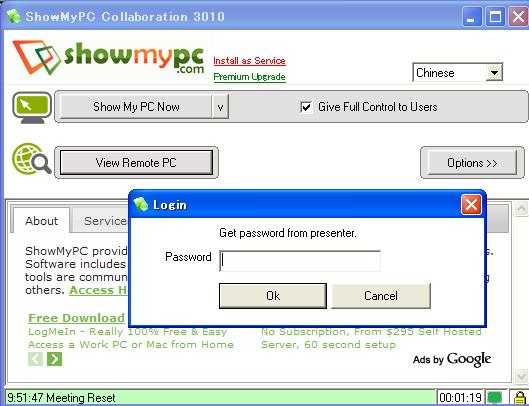Close the Login dialog with X

[471, 204]
